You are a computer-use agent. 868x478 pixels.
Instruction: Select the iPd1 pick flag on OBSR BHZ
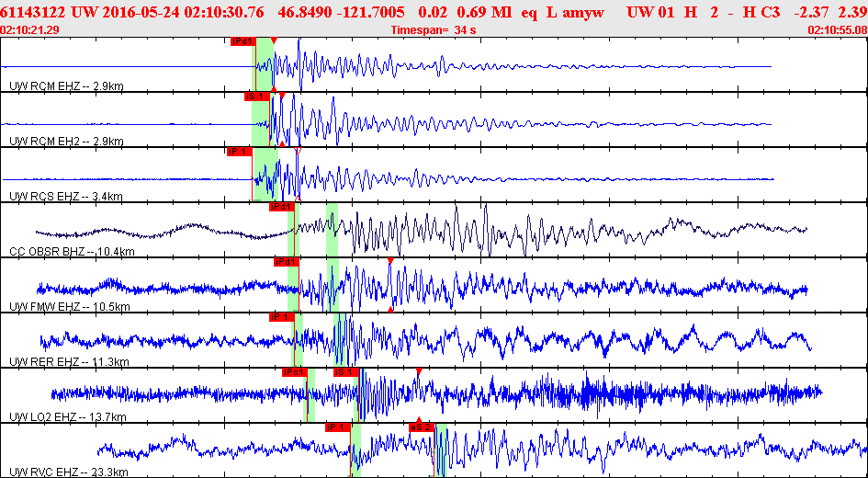coord(281,207)
